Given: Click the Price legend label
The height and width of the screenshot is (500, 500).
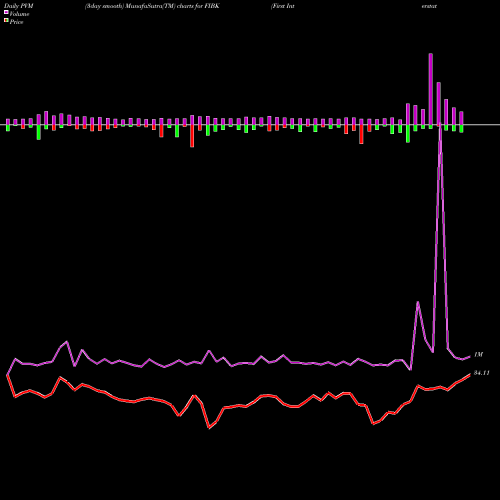Looking at the screenshot, I should point(16,22).
